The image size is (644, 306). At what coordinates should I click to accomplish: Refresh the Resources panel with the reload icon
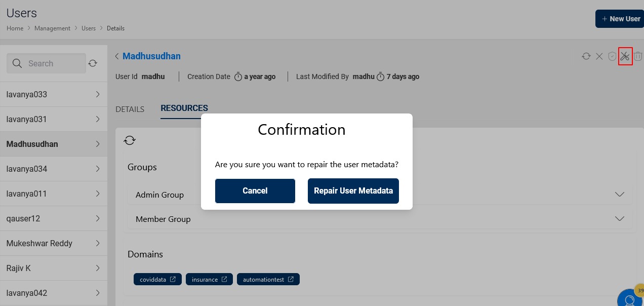[x=130, y=140]
